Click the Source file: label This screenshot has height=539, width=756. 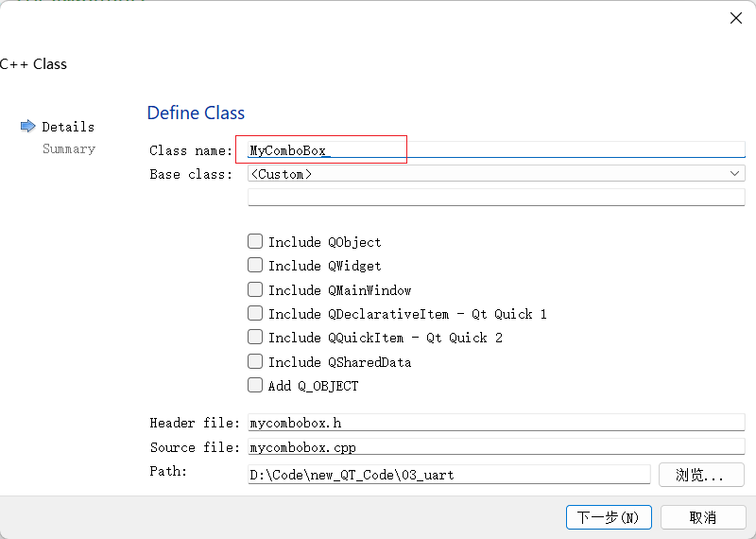195,447
